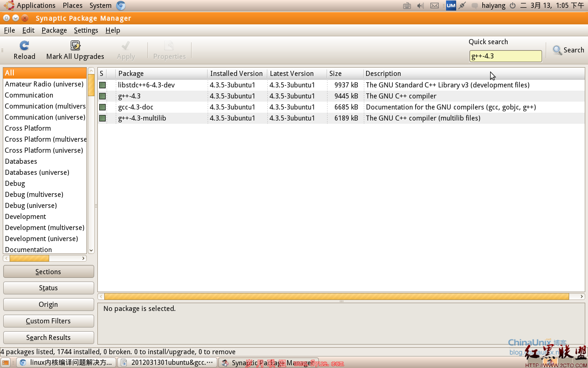Screen dimensions: 588x368
Task: Select the g++-4.3-multilib package name
Action: (x=142, y=118)
